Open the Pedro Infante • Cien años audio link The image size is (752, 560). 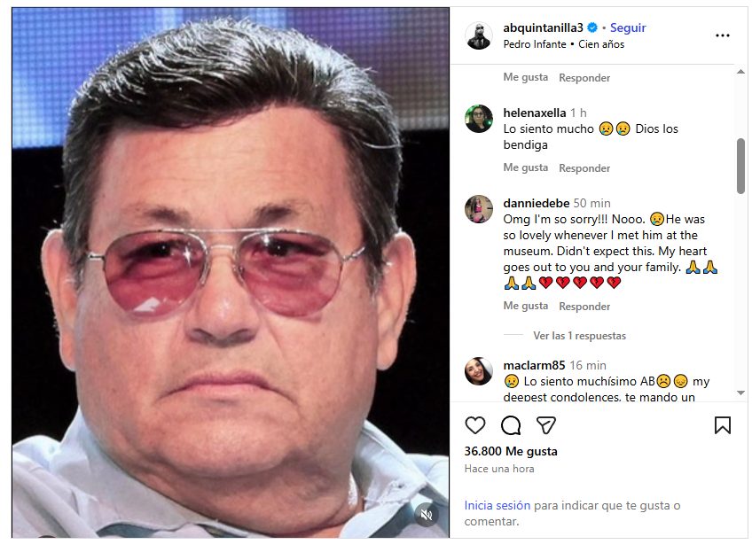pos(563,43)
